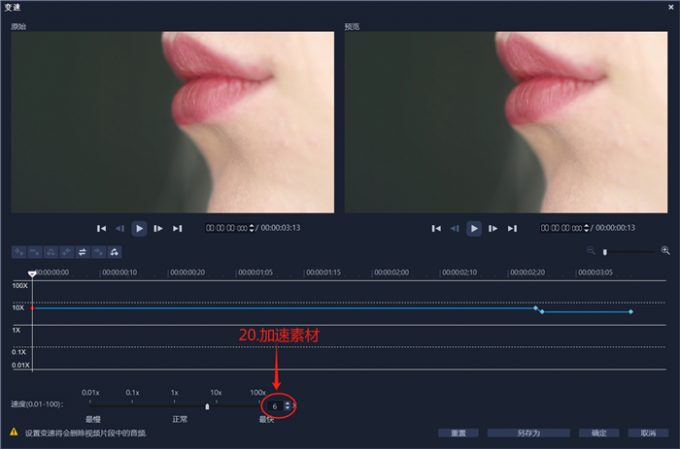The image size is (680, 449).
Task: Click the reverse keyframes swap-arrows icon
Action: [x=82, y=252]
